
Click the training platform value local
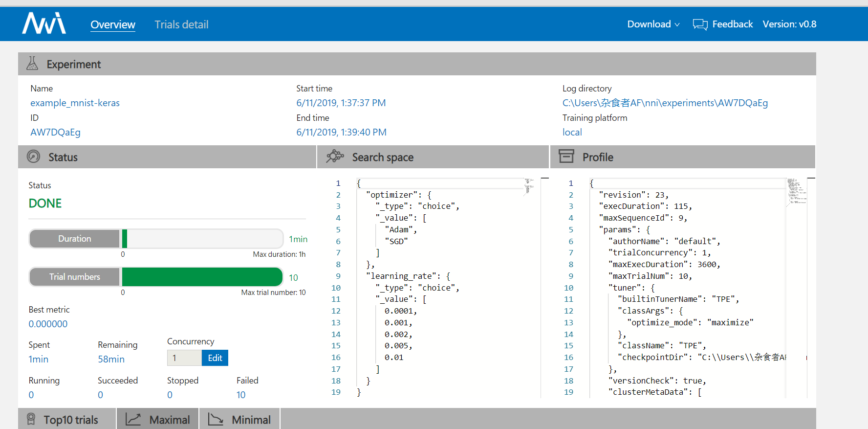tap(572, 132)
